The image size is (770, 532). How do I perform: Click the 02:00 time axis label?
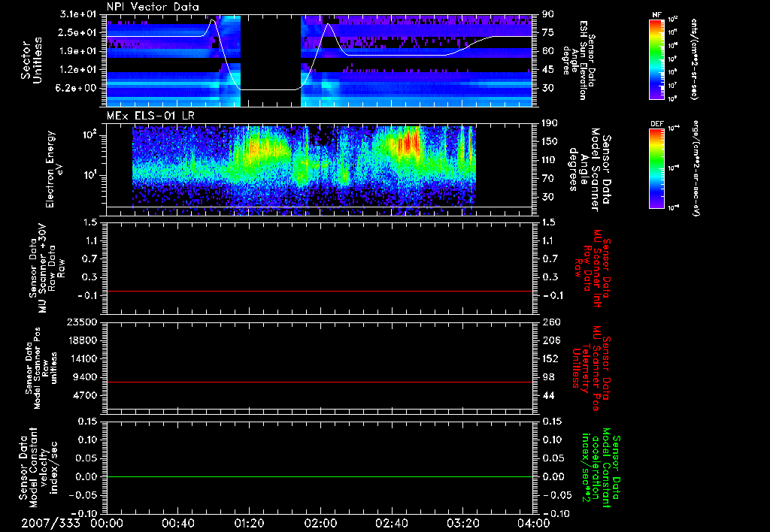(x=320, y=523)
